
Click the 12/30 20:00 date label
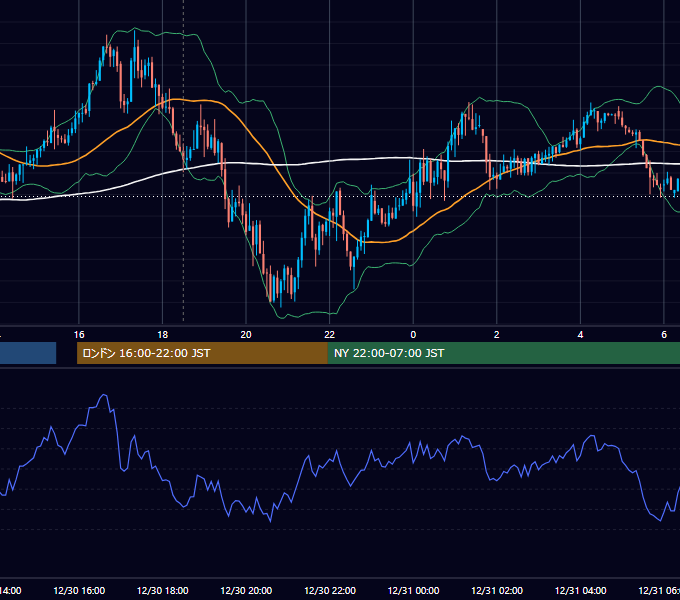[246, 590]
